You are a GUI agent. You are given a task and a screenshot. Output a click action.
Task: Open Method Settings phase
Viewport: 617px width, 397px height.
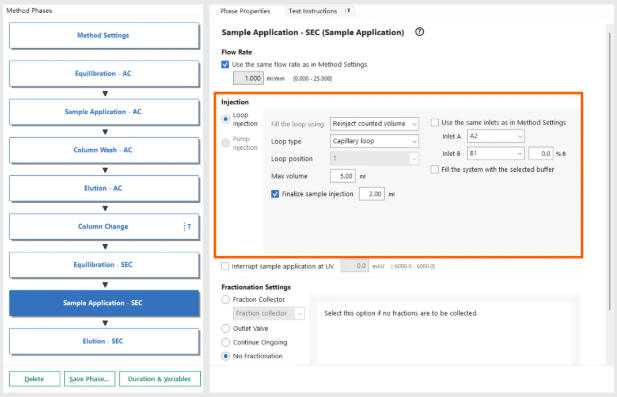pyautogui.click(x=104, y=35)
